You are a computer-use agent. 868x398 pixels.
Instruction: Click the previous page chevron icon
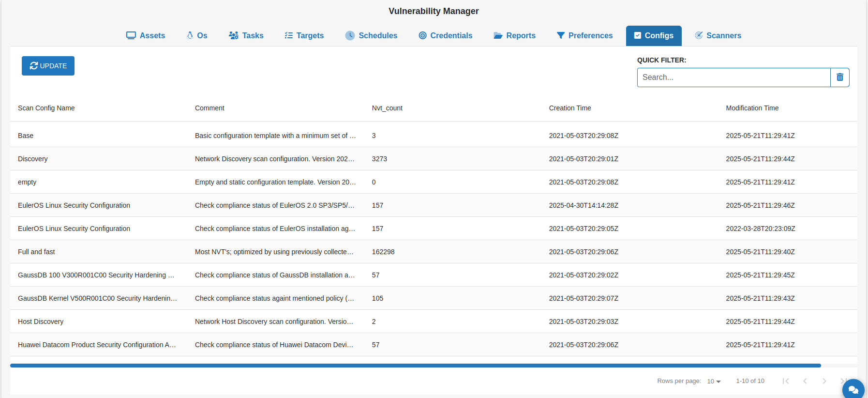pyautogui.click(x=805, y=381)
